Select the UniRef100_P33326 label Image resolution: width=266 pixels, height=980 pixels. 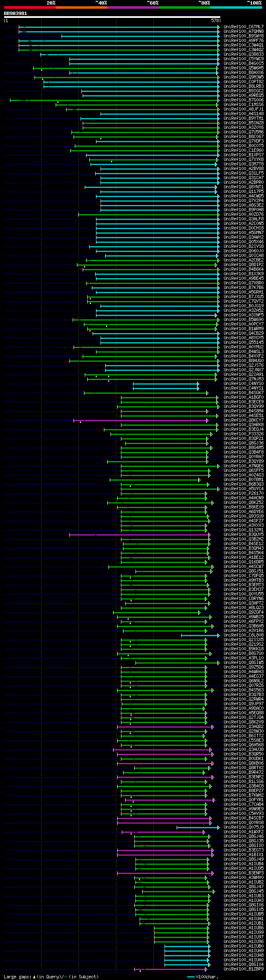(x=244, y=434)
